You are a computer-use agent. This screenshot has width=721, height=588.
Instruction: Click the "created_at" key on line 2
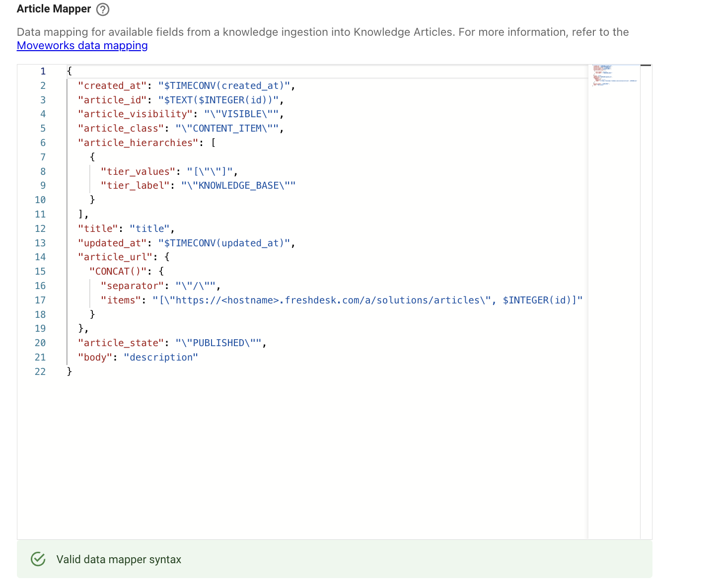112,86
